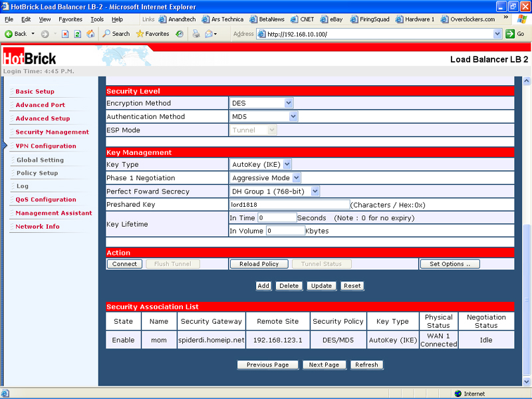Click the Key Lifetime In Volume field
This screenshot has height=399, width=532.
[285, 231]
